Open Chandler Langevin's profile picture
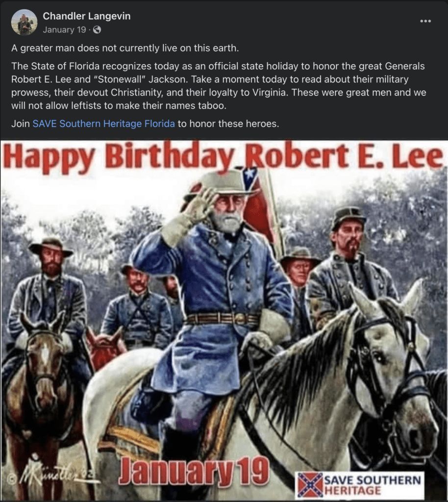448x502 pixels. [24, 22]
